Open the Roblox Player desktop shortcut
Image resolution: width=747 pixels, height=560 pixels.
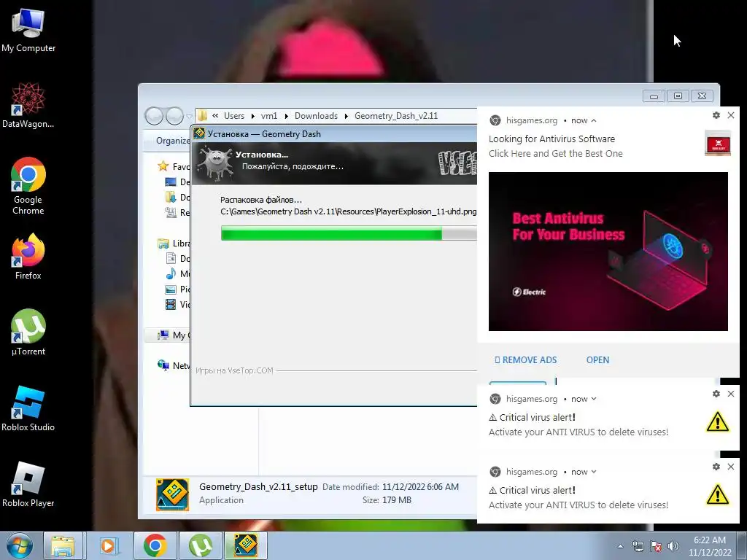(28, 484)
